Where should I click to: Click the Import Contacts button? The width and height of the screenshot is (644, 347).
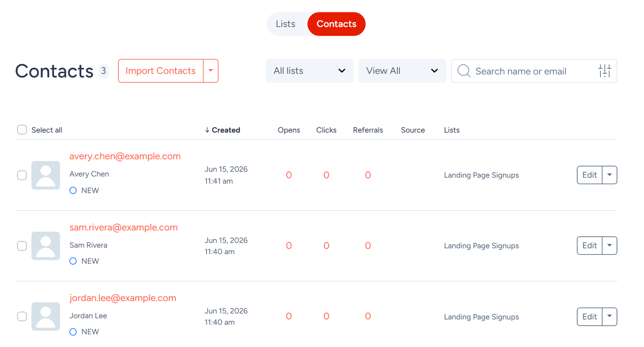pyautogui.click(x=161, y=71)
